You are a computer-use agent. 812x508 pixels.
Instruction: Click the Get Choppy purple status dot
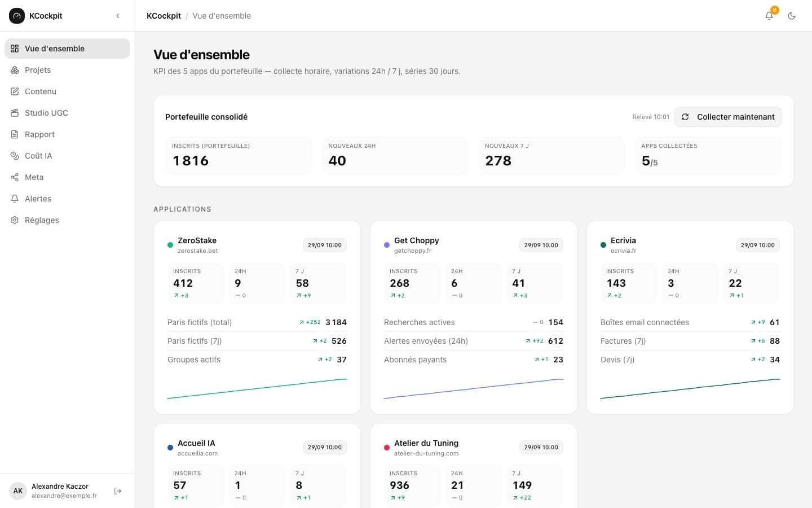coord(387,245)
